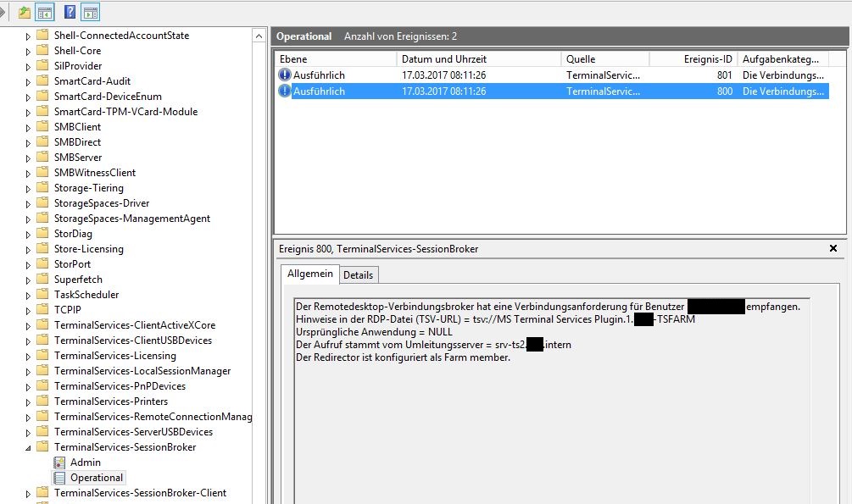852x504 pixels.
Task: Close the Ereignis 800 preview pane
Action: pyautogui.click(x=833, y=249)
